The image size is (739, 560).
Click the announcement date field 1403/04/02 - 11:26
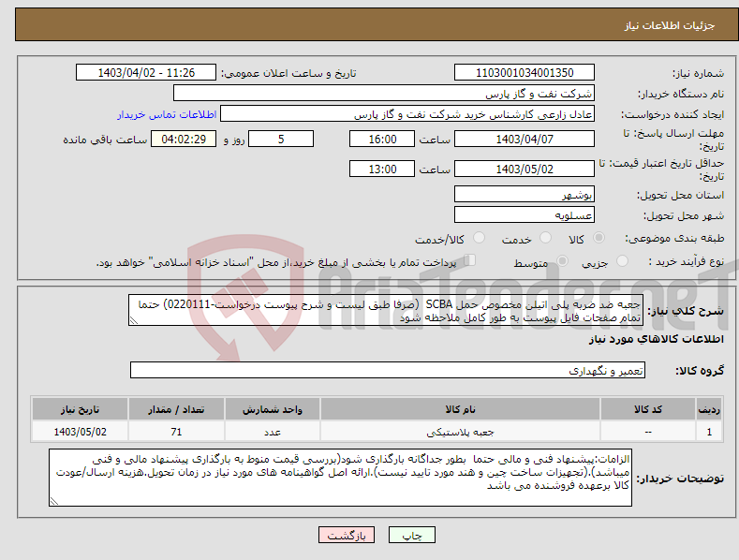point(146,73)
